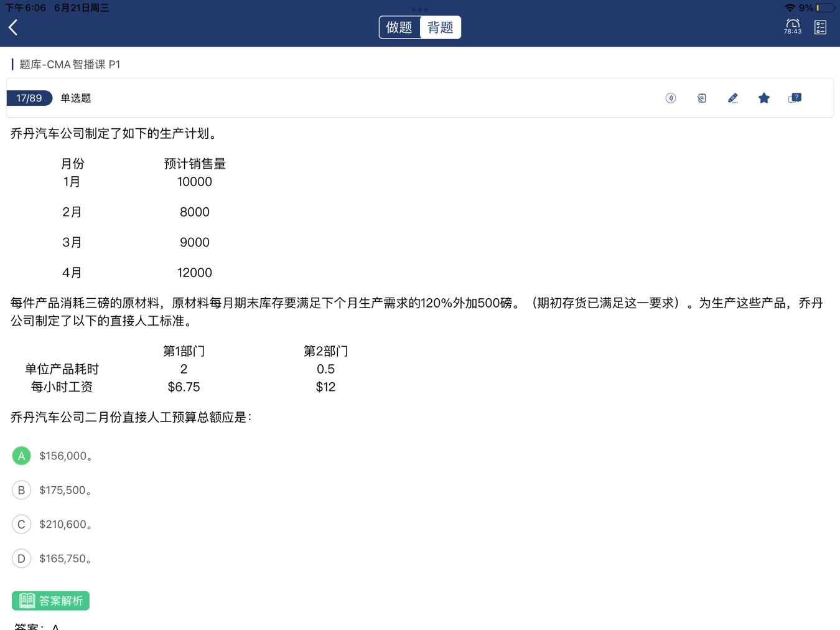Image resolution: width=840 pixels, height=630 pixels.
Task: Tap the 17/89 question counter badge
Action: click(29, 98)
